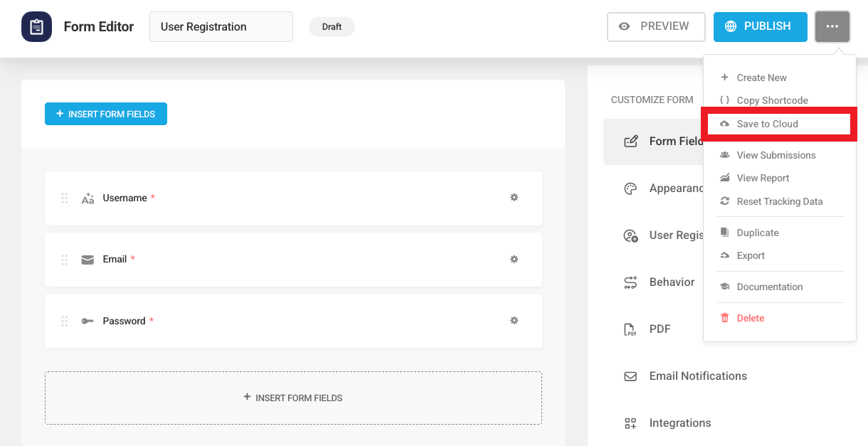This screenshot has height=446, width=868.
Task: Open settings gear for the Username field
Action: click(514, 198)
